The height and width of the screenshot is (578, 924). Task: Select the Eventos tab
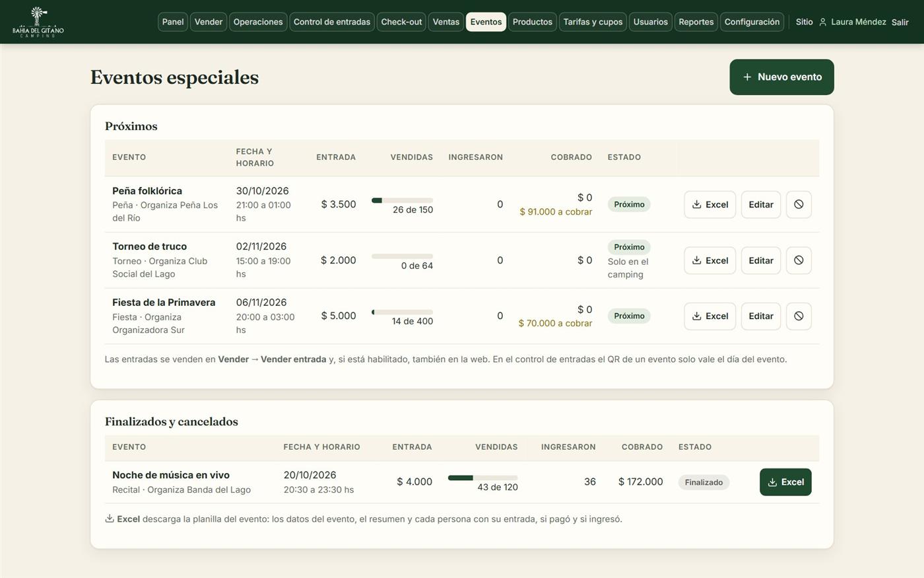pos(486,22)
